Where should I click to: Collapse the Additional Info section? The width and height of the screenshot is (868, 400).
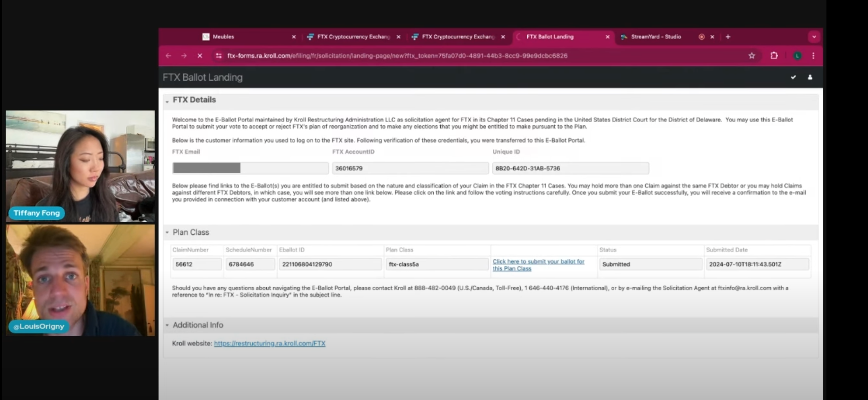pyautogui.click(x=167, y=325)
